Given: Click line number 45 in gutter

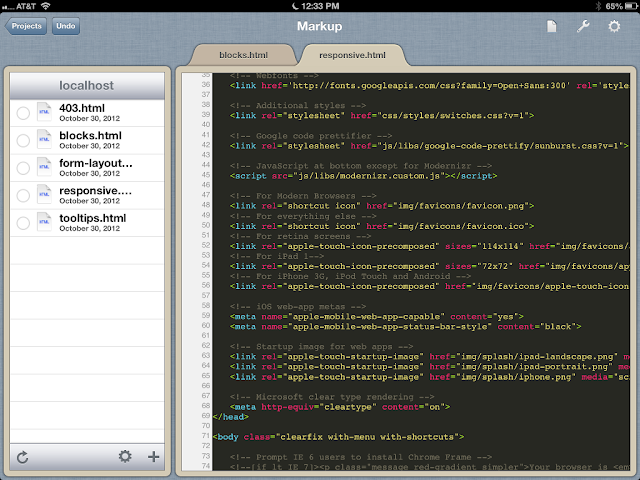Looking at the screenshot, I should tap(206, 175).
